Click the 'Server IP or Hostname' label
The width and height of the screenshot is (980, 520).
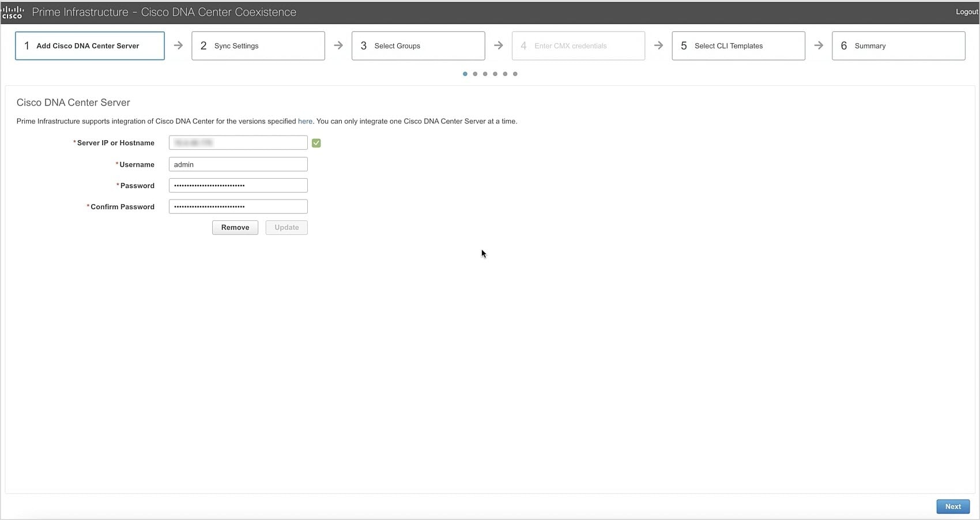[115, 143]
